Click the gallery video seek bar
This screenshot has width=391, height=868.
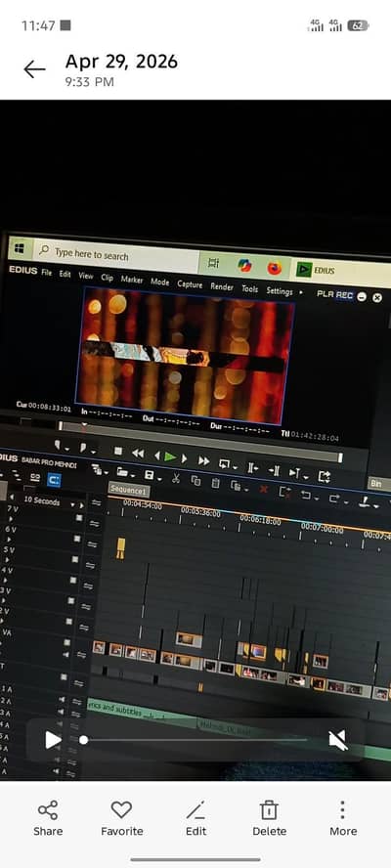[x=195, y=740]
